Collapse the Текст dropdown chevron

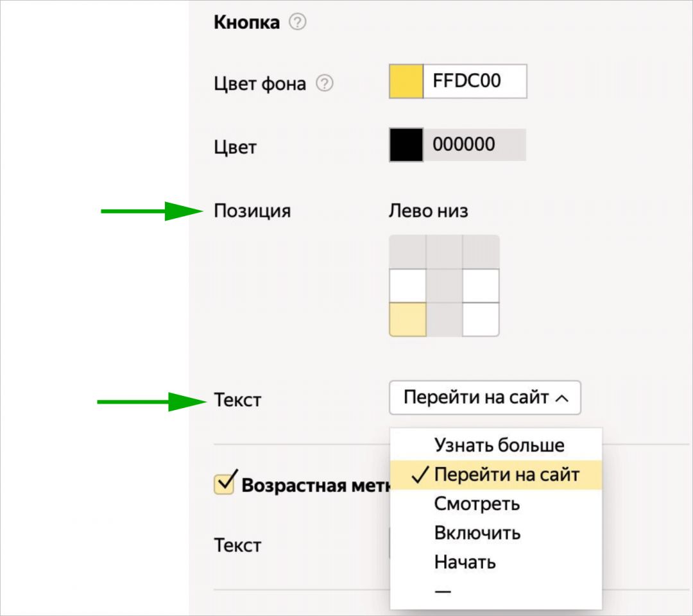[563, 398]
